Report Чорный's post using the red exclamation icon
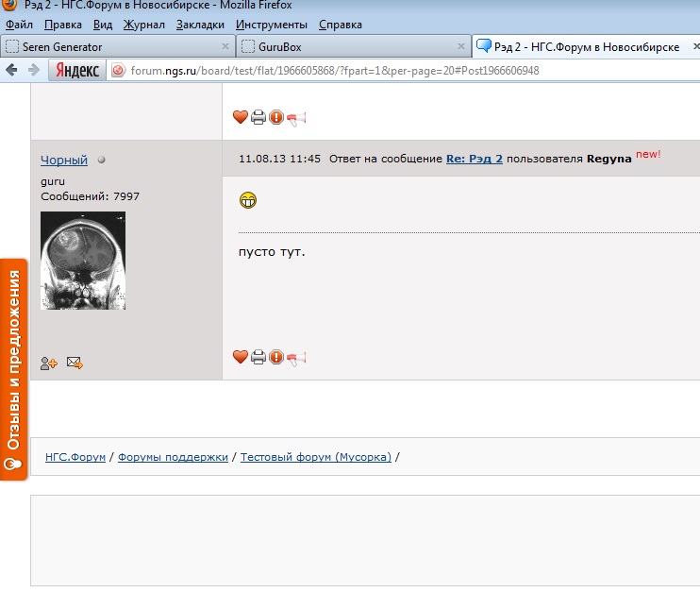This screenshot has height=592, width=700. pos(276,357)
